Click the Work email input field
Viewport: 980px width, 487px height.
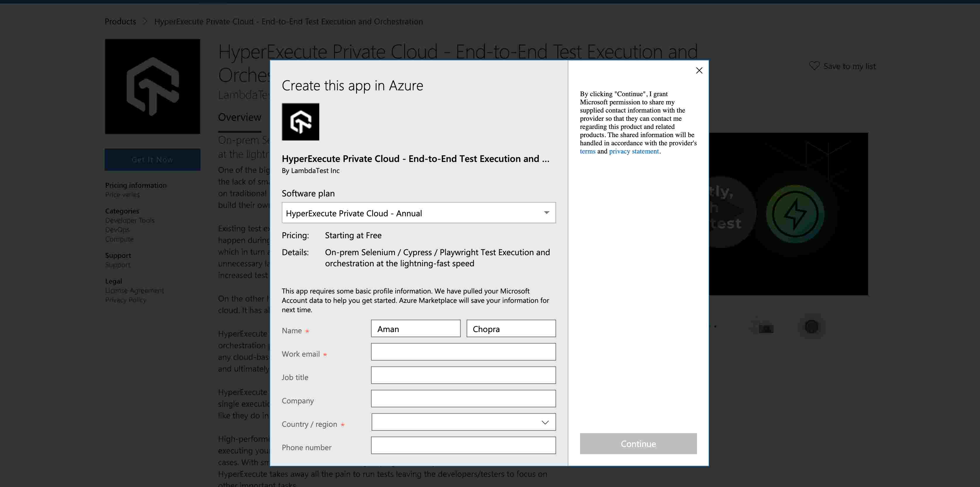(x=463, y=352)
